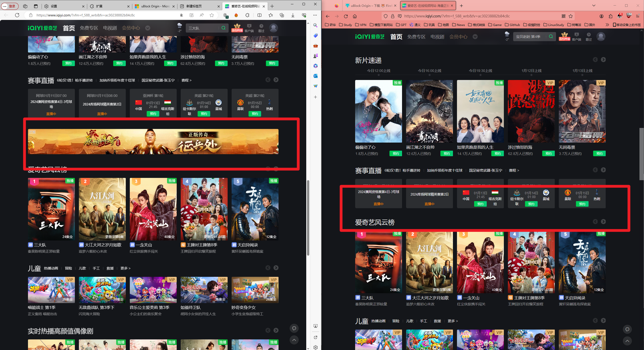
Task: Show more bookmarks chevron in Firefox
Action: (607, 25)
